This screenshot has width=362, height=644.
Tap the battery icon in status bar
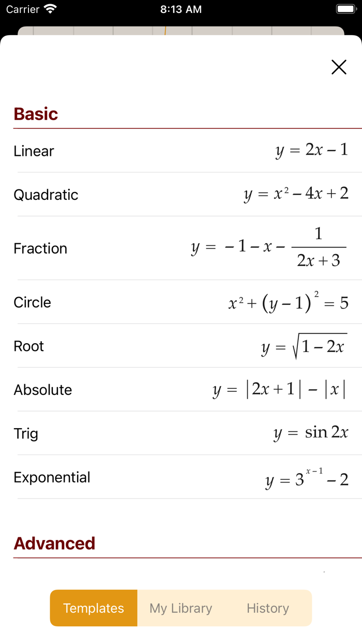[x=344, y=9]
